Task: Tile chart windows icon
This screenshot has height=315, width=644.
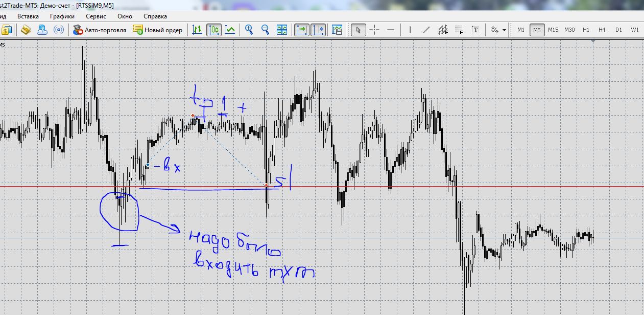Action: pos(282,30)
